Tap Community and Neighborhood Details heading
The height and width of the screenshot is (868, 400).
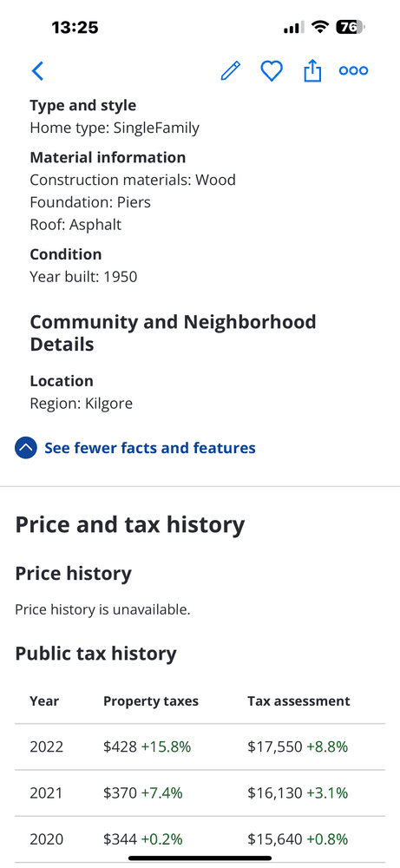click(x=174, y=332)
